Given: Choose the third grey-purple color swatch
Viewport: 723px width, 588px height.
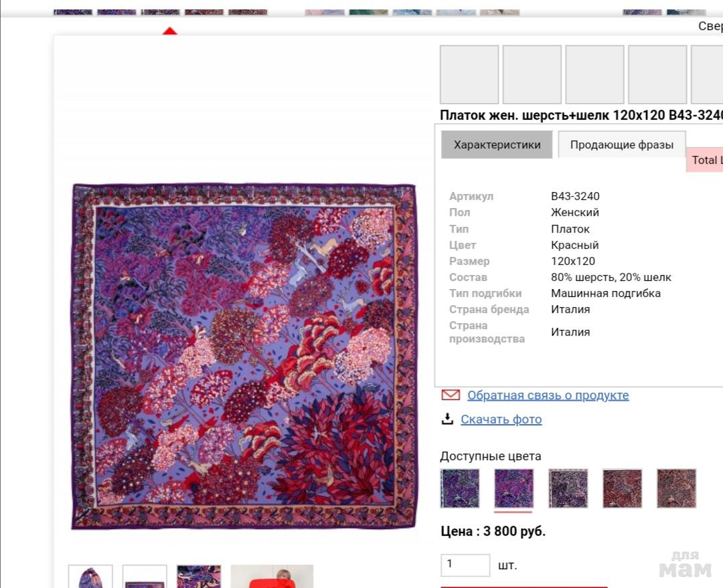Looking at the screenshot, I should [x=568, y=488].
